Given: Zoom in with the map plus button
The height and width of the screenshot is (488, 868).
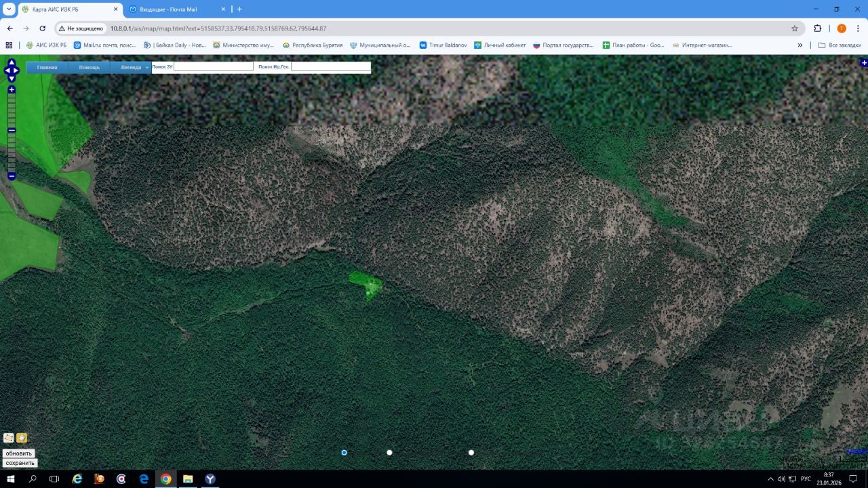Looking at the screenshot, I should click(12, 89).
